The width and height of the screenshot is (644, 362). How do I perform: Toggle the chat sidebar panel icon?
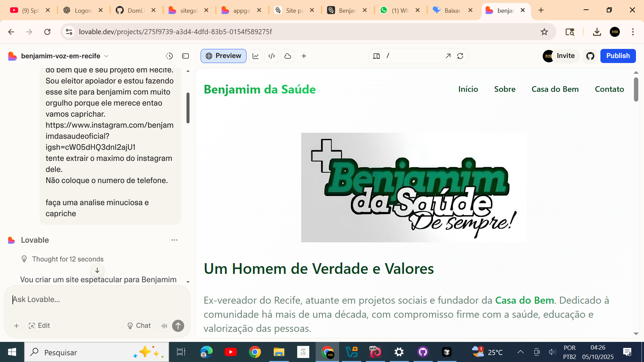coord(185,56)
